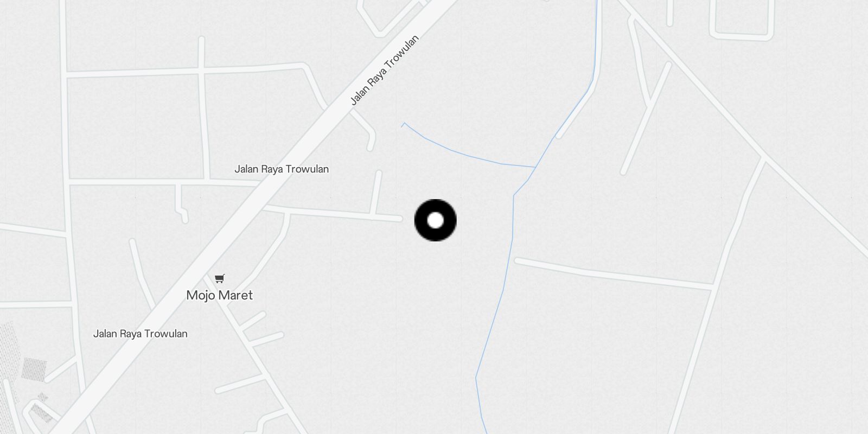The width and height of the screenshot is (868, 434).
Task: Click the small loop road at top center
Action: 390,16
